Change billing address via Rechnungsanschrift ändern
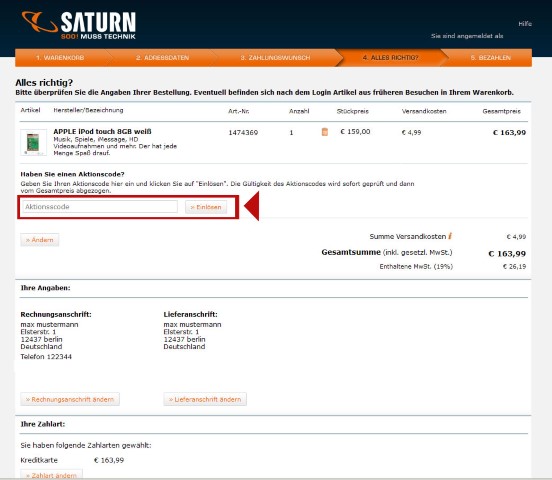The height and width of the screenshot is (480, 552). 70,399
